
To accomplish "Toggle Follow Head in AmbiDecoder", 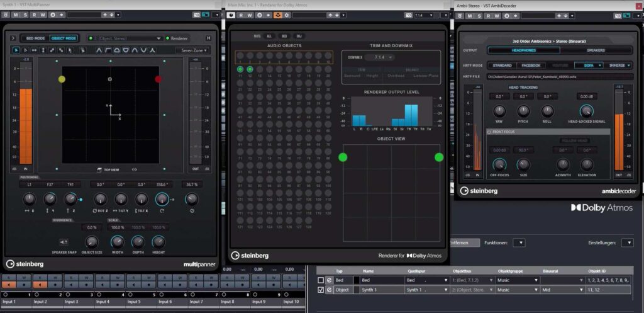I will [x=574, y=140].
